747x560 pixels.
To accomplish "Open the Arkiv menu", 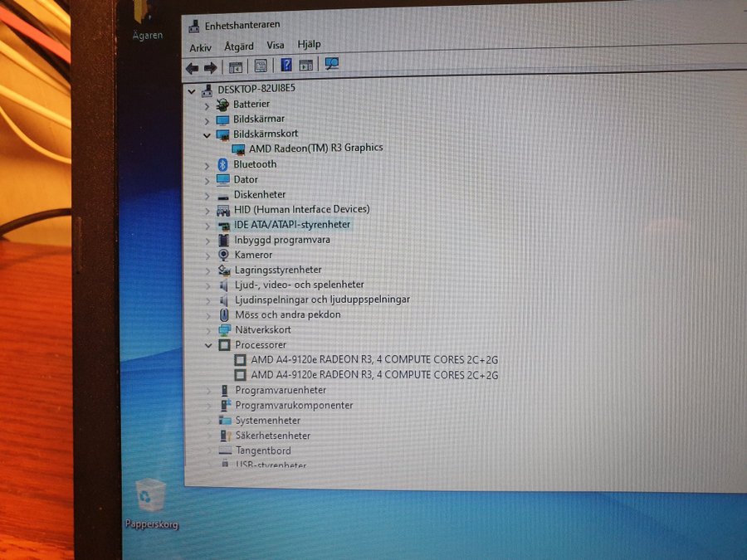I will coord(200,47).
